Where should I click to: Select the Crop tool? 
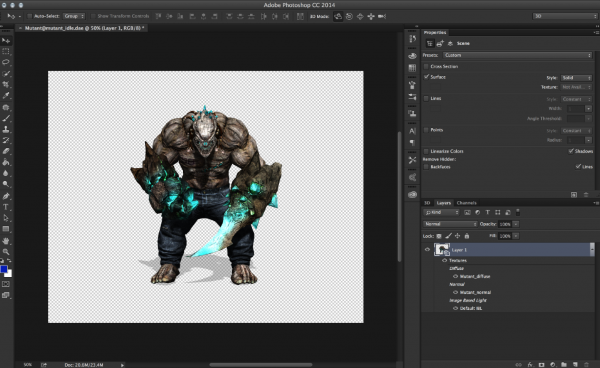(6, 85)
